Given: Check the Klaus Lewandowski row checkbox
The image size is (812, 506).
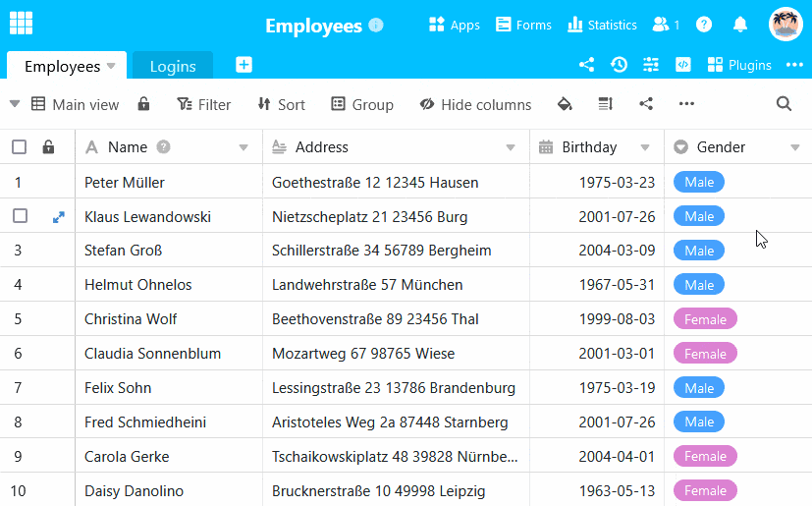Looking at the screenshot, I should [x=20, y=216].
